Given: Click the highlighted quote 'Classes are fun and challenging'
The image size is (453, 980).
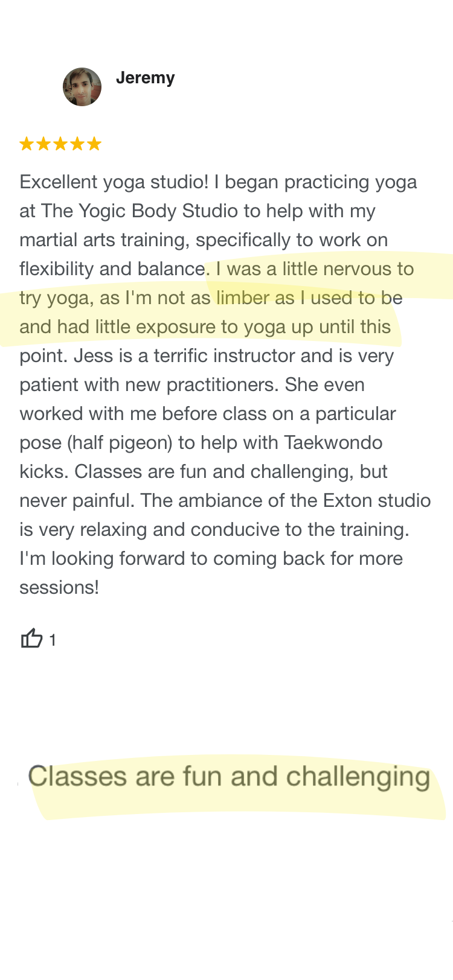Looking at the screenshot, I should coord(229,778).
